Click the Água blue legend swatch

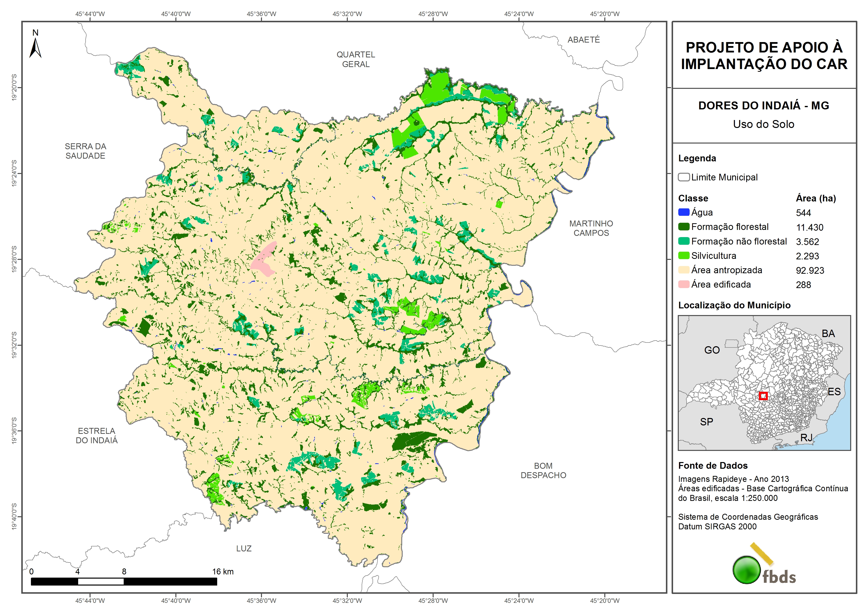pos(683,212)
